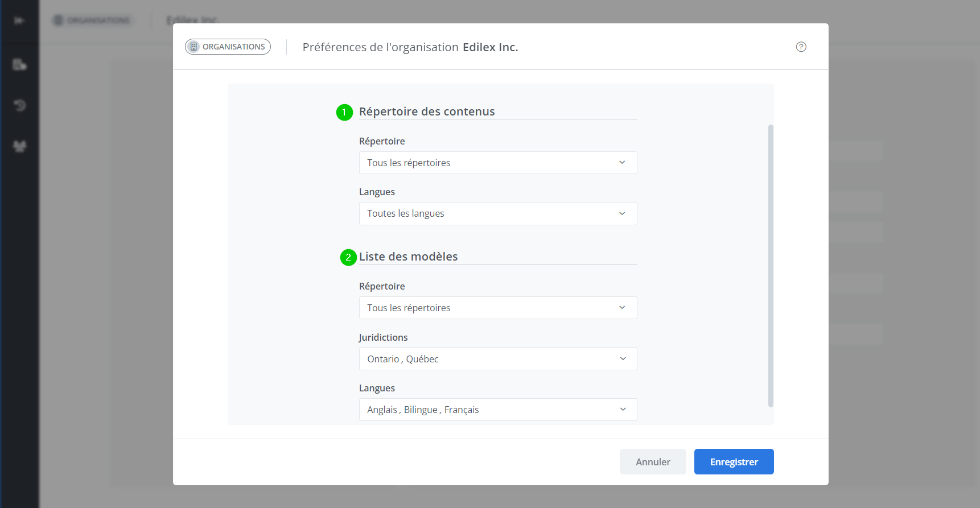Image resolution: width=980 pixels, height=508 pixels.
Task: Open the history icon in sidebar
Action: pyautogui.click(x=19, y=105)
